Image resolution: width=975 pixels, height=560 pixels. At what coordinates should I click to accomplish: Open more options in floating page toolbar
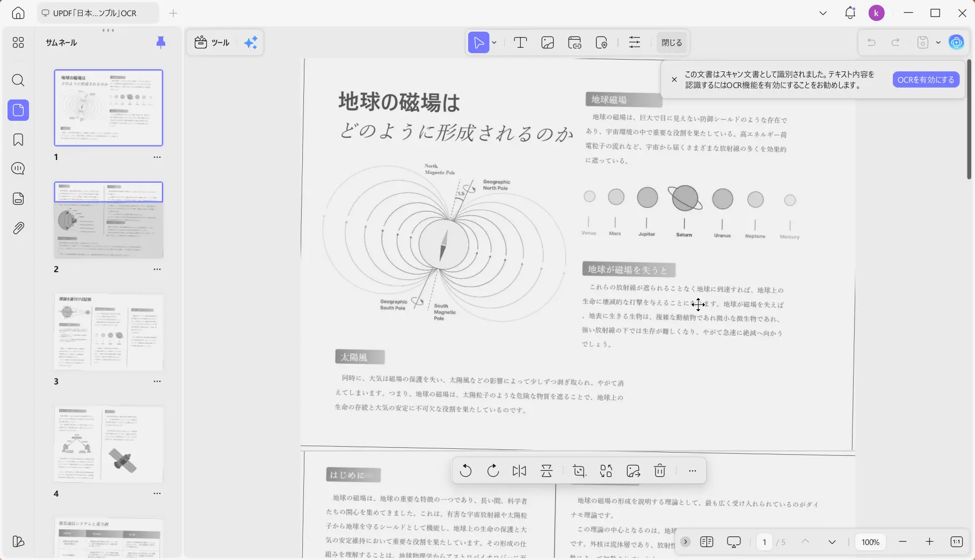693,471
